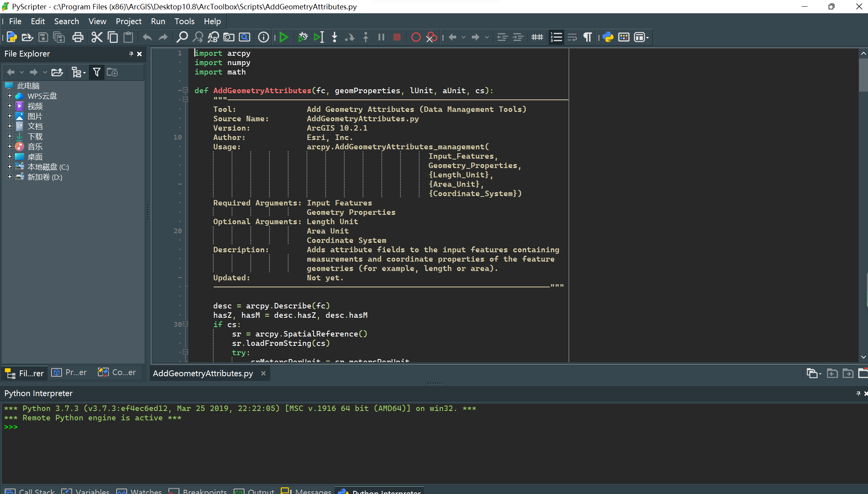Open the Styles palette toolbar icon

click(624, 37)
